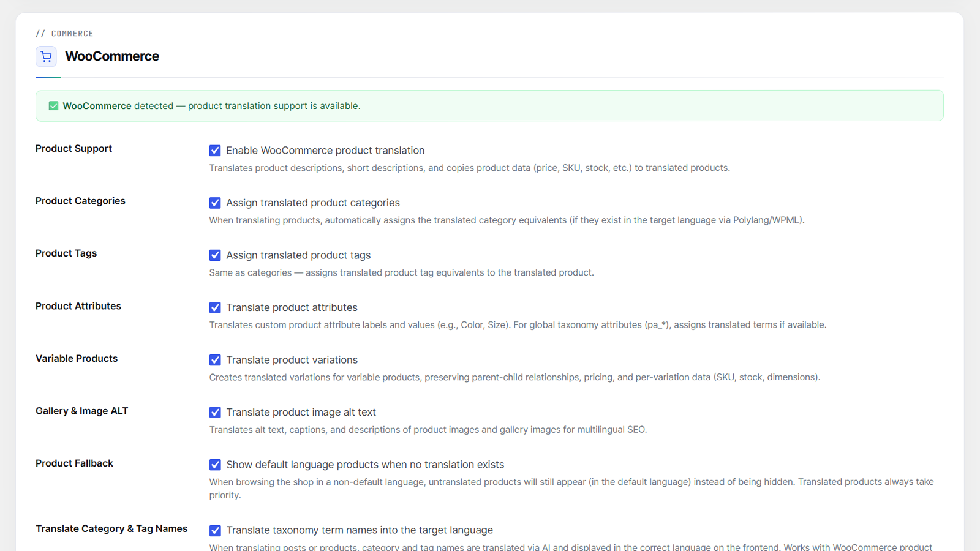This screenshot has height=551, width=980.
Task: Uncheck Translate product image alt text
Action: [x=215, y=413]
